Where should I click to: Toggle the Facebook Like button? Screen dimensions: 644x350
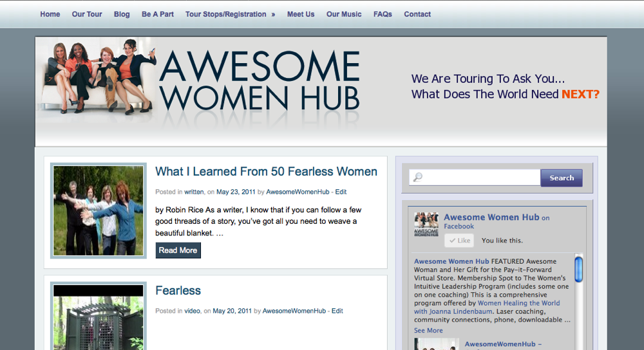[x=459, y=241]
